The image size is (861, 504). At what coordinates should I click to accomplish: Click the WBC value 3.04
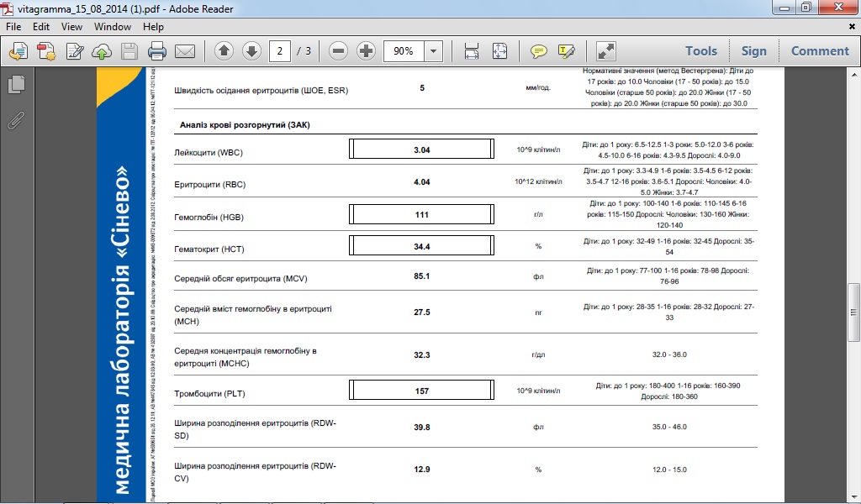[422, 150]
